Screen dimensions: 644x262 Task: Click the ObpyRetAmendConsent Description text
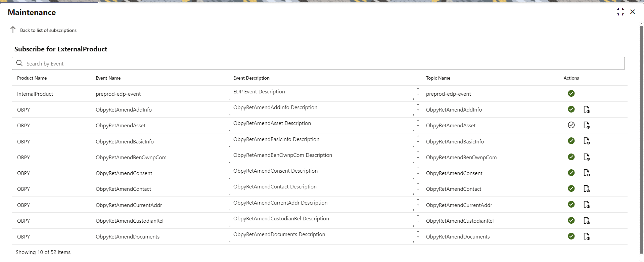click(275, 171)
